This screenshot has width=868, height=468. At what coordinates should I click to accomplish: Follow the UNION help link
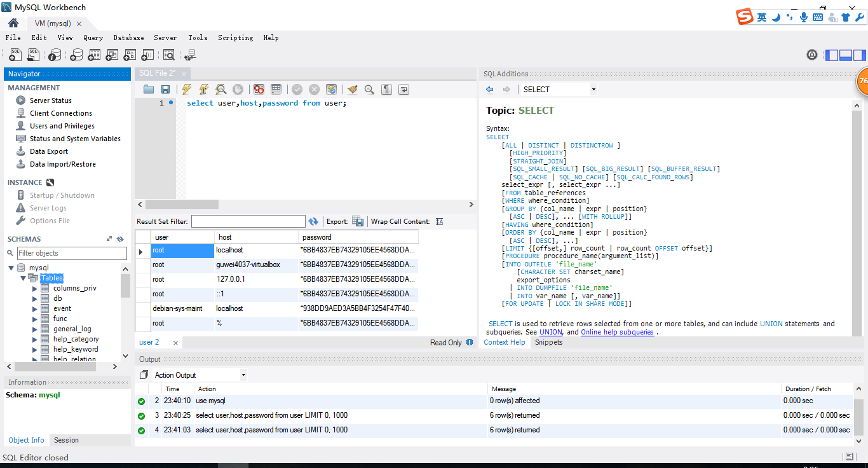click(x=550, y=332)
